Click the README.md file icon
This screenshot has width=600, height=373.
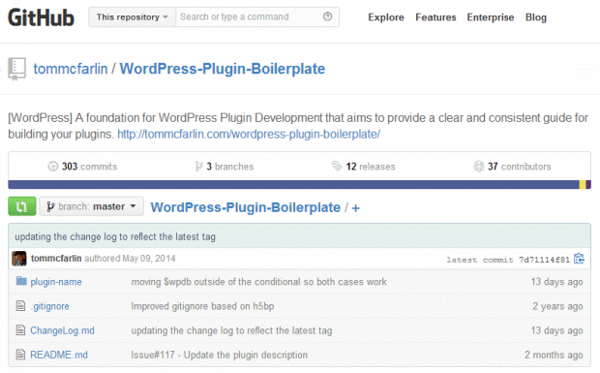click(x=20, y=354)
